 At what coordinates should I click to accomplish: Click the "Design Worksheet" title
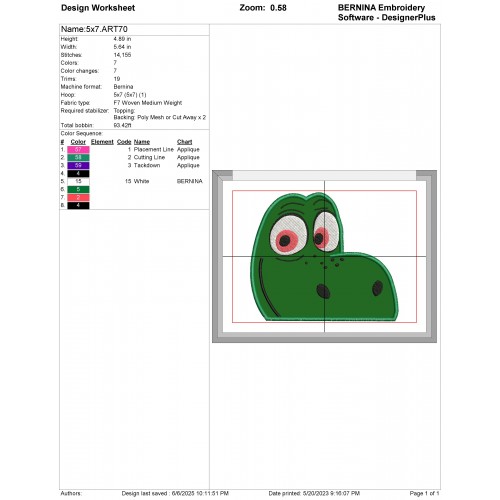98,8
